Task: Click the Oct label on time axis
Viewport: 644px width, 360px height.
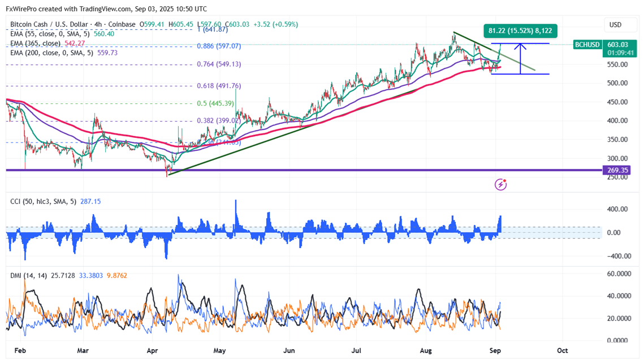Action: (562, 350)
